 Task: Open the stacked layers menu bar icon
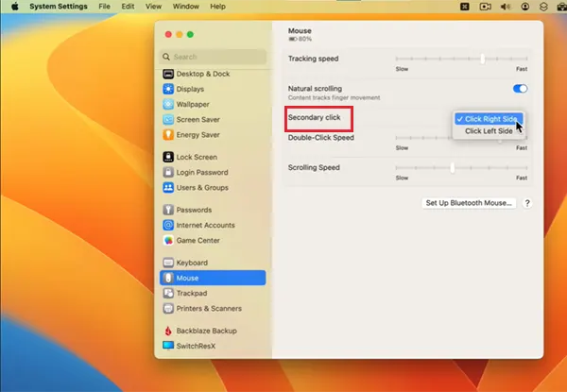[x=543, y=7]
